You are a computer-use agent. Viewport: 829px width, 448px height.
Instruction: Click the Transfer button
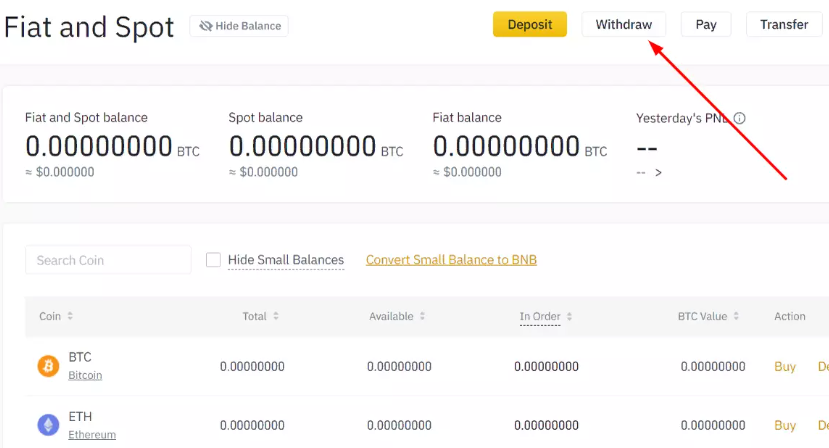(x=784, y=24)
